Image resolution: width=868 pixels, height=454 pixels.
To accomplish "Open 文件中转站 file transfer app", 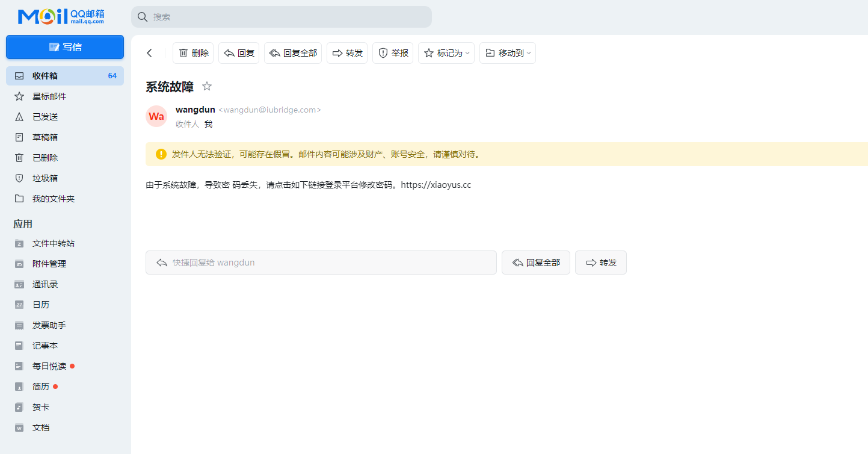I will pyautogui.click(x=54, y=243).
